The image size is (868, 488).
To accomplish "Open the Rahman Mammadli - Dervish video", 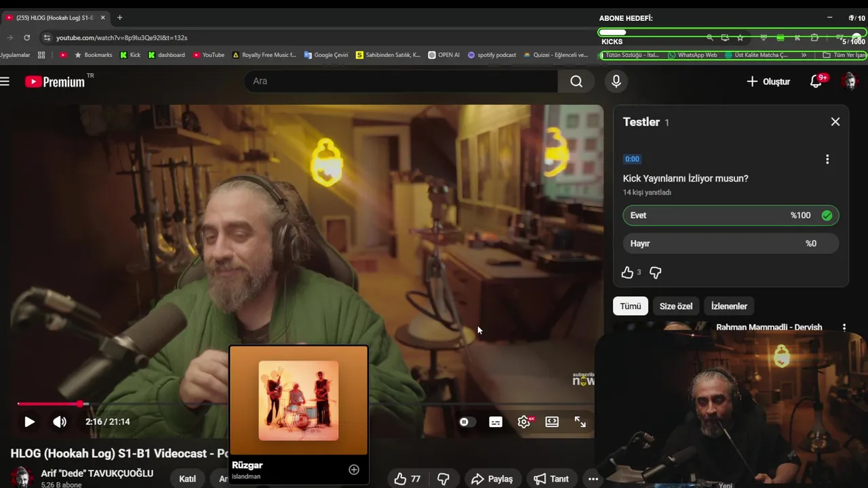I will tap(769, 327).
